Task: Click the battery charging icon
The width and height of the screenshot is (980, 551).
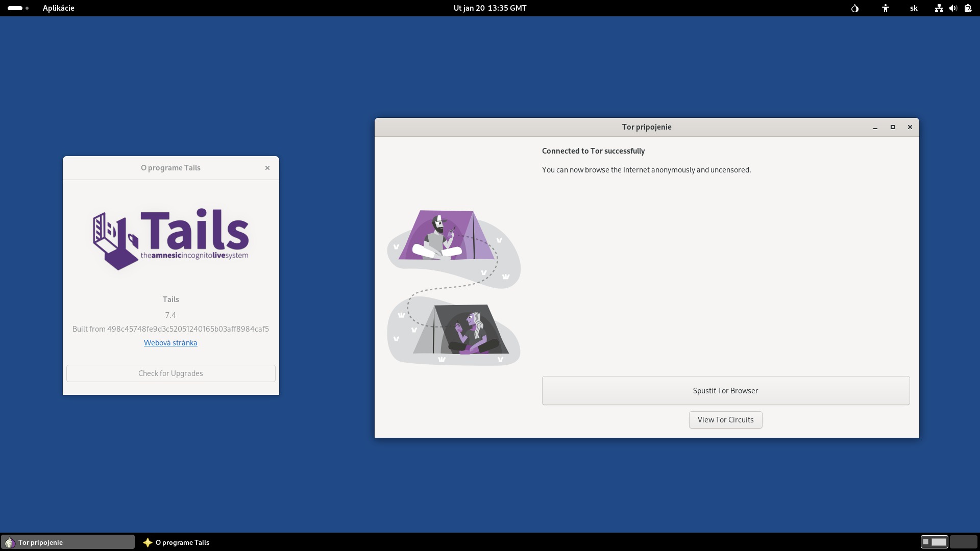Action: coord(968,8)
